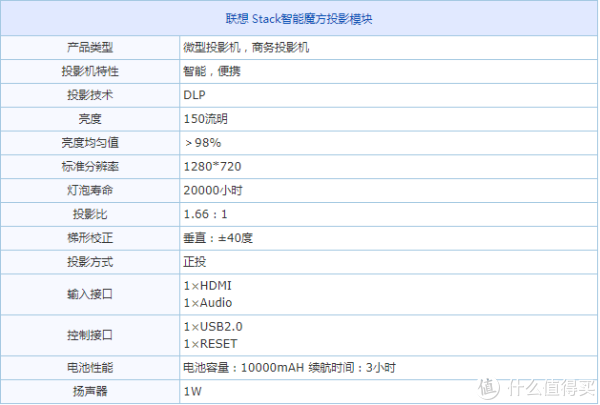Select the 投影机特性 label cell
Viewport: 600px width, 405px height.
[90, 71]
